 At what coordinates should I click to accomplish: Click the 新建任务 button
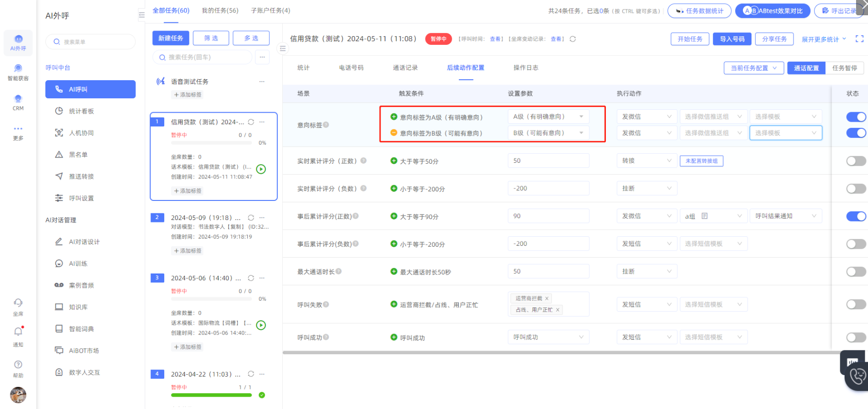pyautogui.click(x=170, y=38)
